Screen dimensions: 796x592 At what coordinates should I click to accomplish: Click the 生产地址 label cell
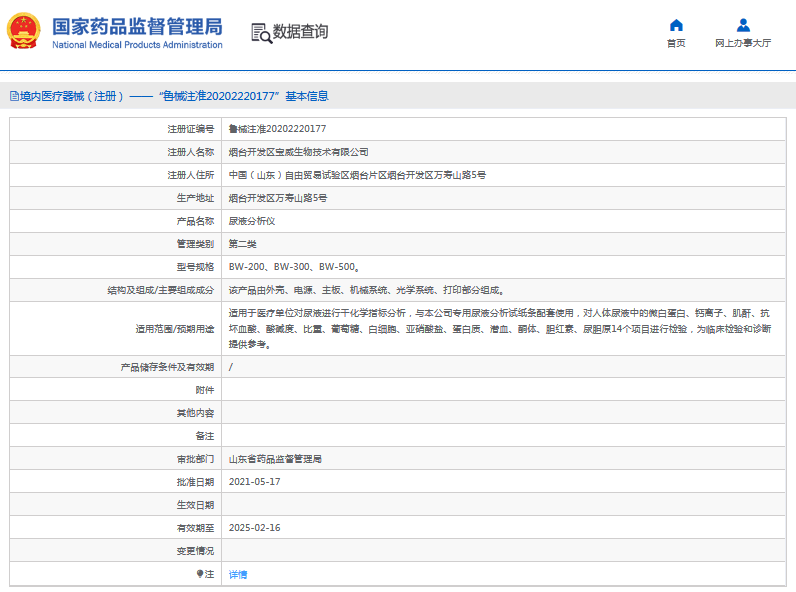coord(115,198)
